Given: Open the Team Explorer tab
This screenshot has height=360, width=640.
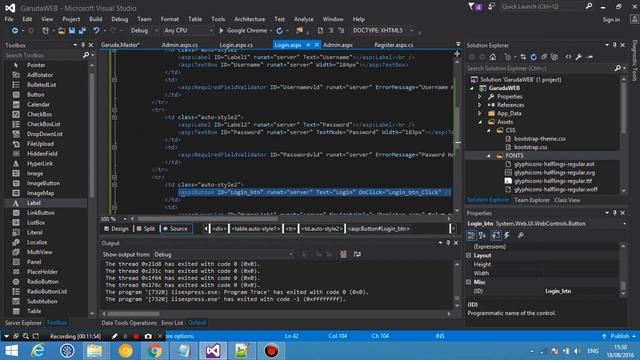Looking at the screenshot, I should pyautogui.click(x=532, y=200).
